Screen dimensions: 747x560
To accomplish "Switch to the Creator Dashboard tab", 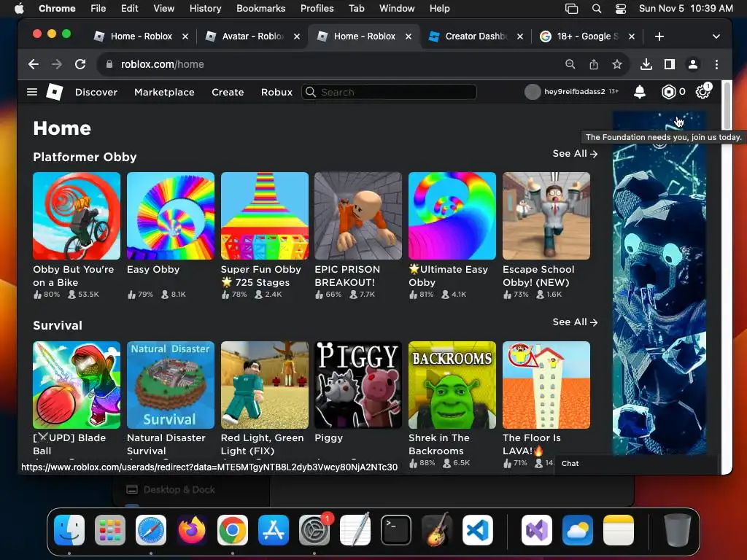I will click(x=475, y=36).
